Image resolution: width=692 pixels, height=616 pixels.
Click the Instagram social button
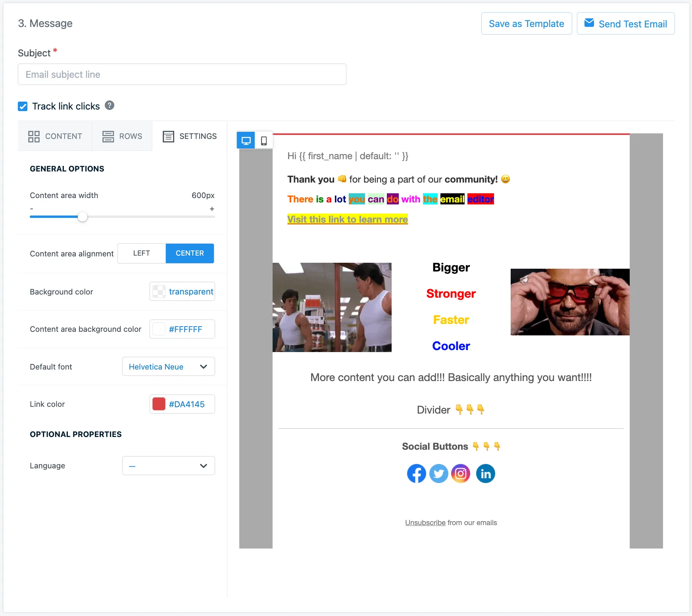click(x=460, y=474)
